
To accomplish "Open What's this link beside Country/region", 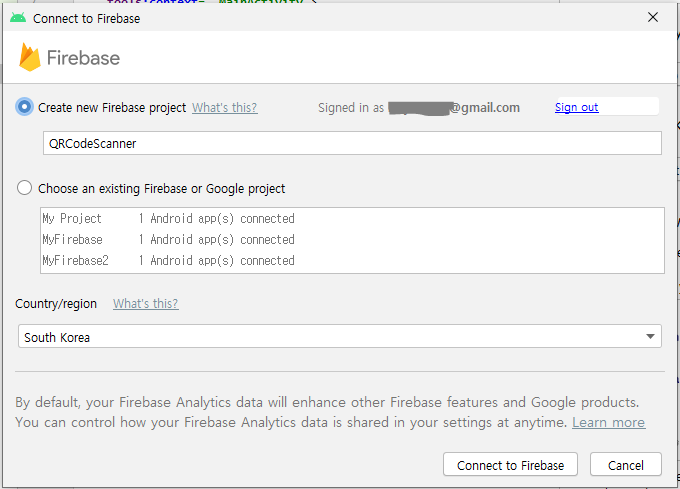I will 145,304.
